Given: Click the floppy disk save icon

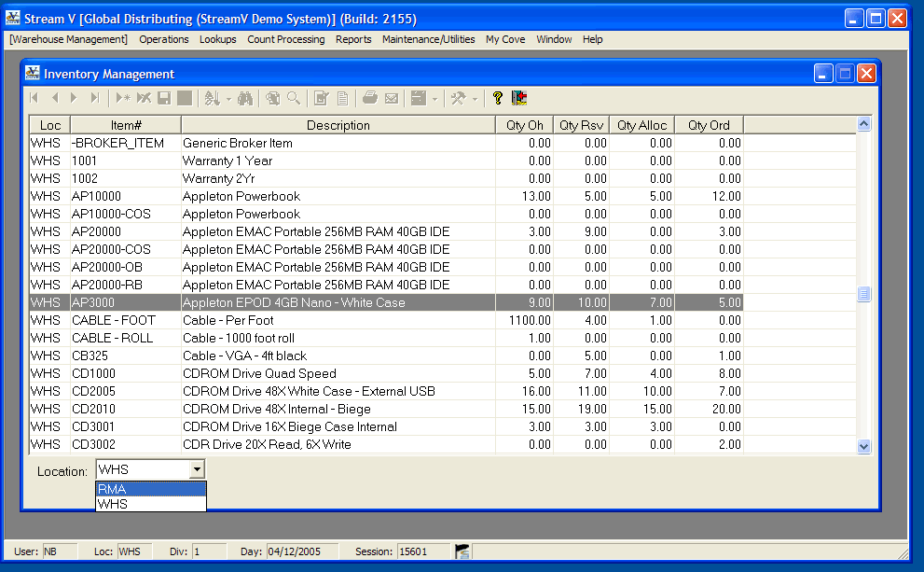Looking at the screenshot, I should point(164,98).
